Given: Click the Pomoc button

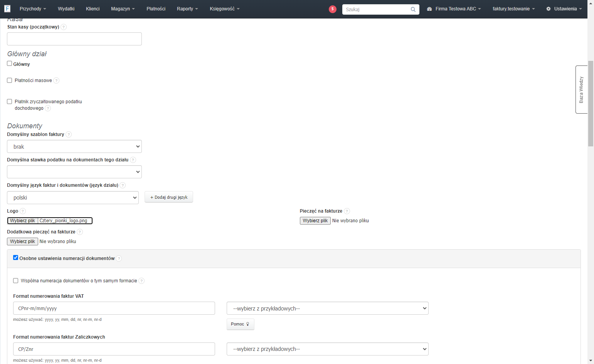Looking at the screenshot, I should tap(241, 324).
